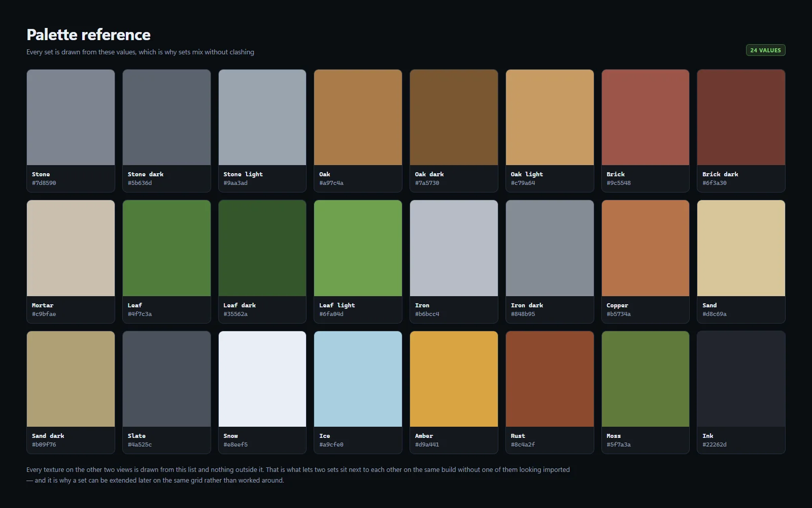Screen dimensions: 812x508
Task: Click hex value #4f7c3a
Action: (140, 314)
